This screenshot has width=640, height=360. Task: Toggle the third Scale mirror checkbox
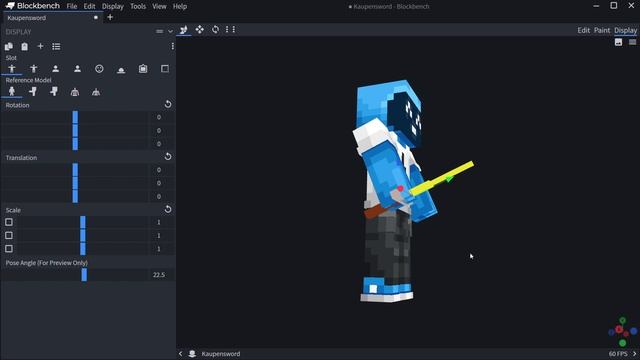click(9, 249)
